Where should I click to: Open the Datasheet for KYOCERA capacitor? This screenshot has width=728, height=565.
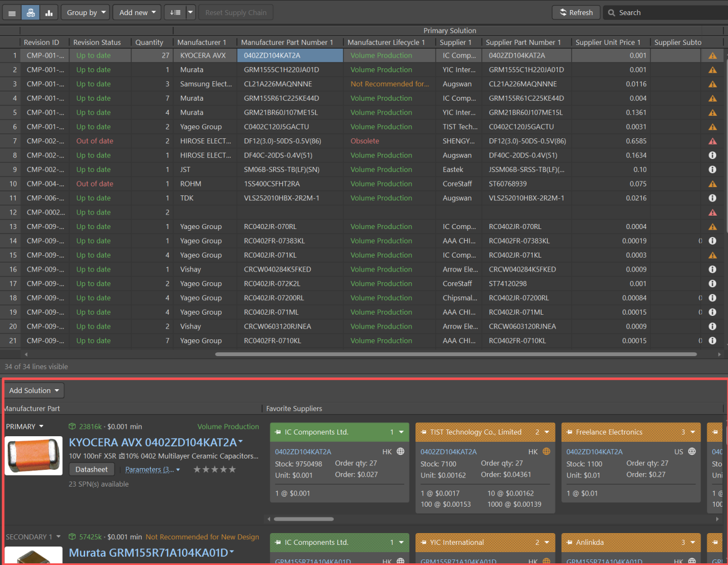91,469
